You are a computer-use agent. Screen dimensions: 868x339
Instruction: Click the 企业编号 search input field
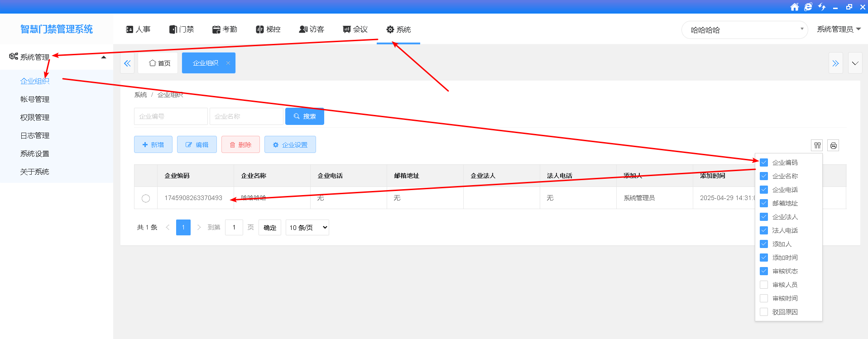(171, 116)
